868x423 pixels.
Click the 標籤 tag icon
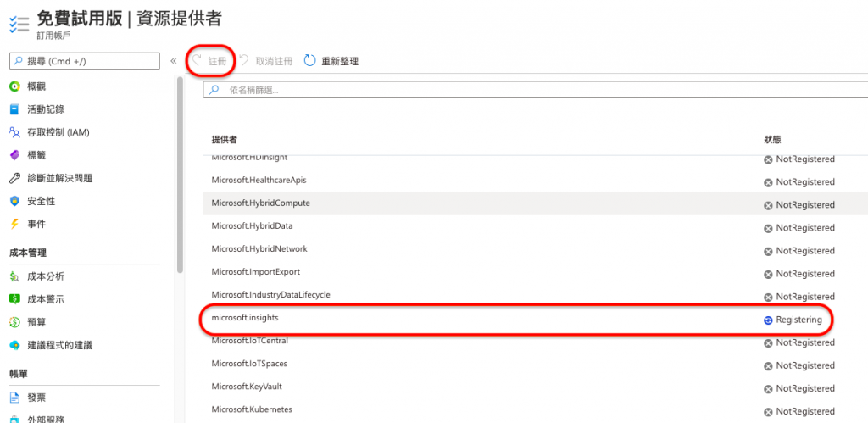[x=15, y=156]
